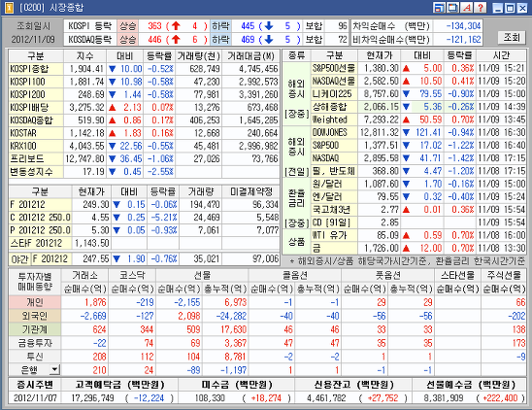532x410 pixels.
Task: Click the window layout icon in title bar
Action: click(x=439, y=8)
